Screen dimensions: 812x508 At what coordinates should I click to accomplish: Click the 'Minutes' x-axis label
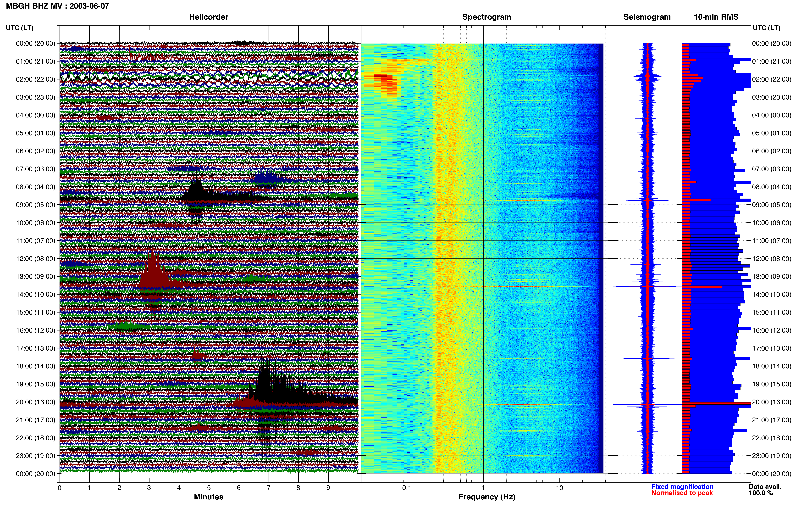(209, 497)
